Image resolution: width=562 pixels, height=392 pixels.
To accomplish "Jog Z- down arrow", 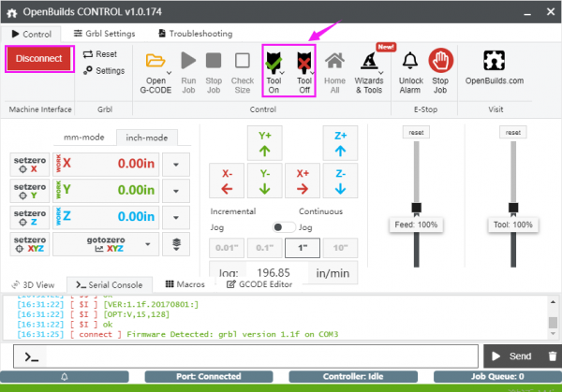I will pos(340,181).
